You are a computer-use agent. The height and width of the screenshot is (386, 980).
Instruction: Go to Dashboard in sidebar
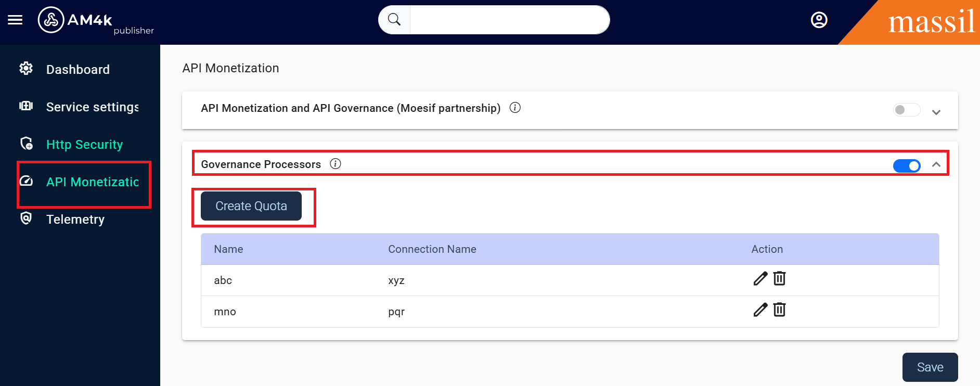tap(78, 69)
